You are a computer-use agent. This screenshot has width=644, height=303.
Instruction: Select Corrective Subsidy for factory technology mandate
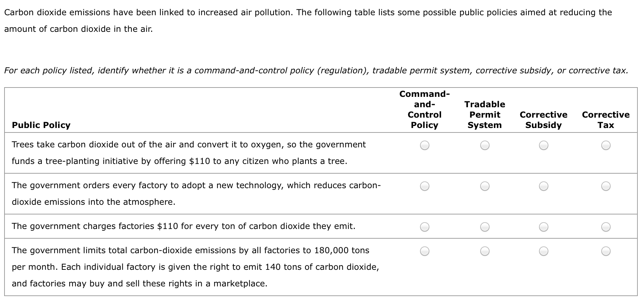point(543,186)
